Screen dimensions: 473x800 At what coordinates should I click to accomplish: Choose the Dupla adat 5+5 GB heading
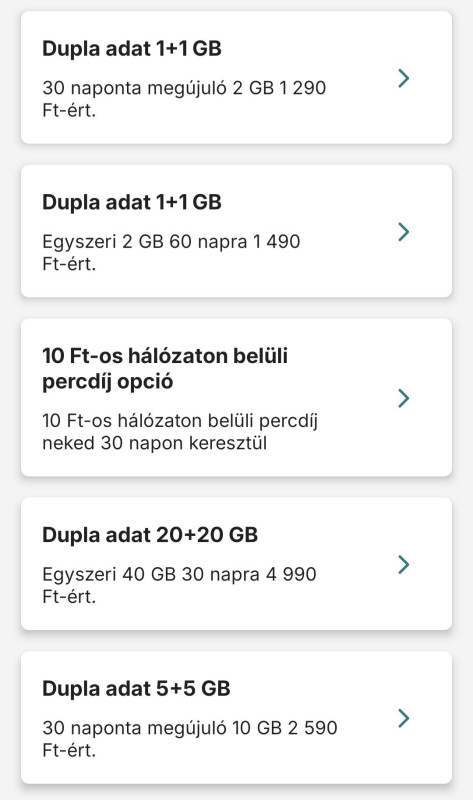[x=136, y=688]
